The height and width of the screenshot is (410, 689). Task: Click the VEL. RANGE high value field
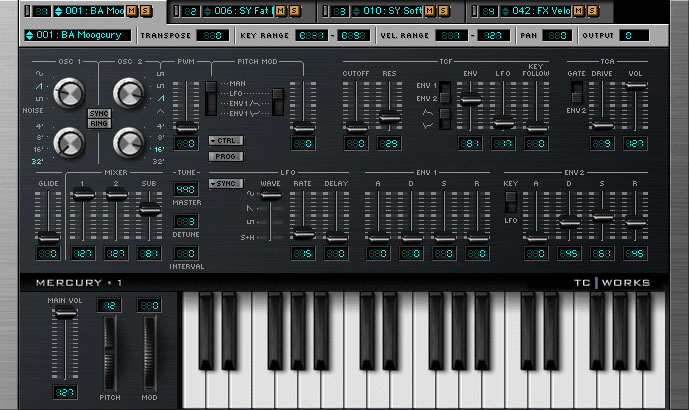[x=493, y=36]
